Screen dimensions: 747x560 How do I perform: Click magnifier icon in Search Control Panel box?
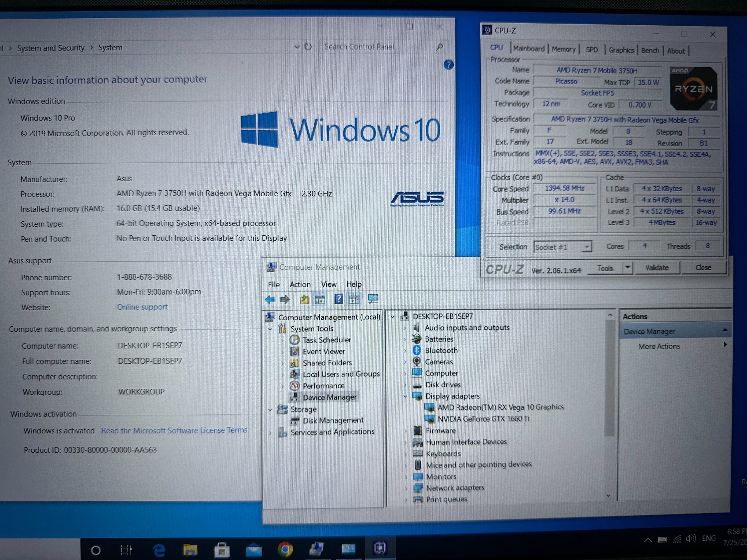click(x=440, y=47)
